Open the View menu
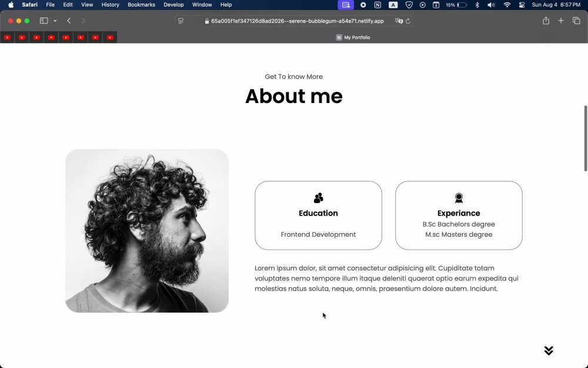The image size is (588, 368). [x=87, y=5]
